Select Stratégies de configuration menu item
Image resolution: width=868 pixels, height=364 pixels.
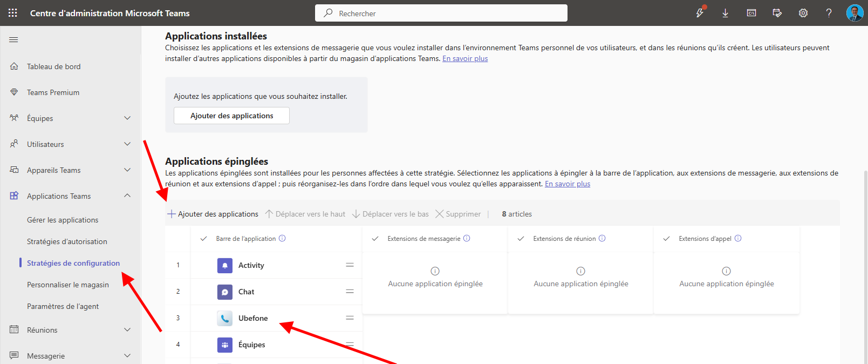click(x=73, y=263)
